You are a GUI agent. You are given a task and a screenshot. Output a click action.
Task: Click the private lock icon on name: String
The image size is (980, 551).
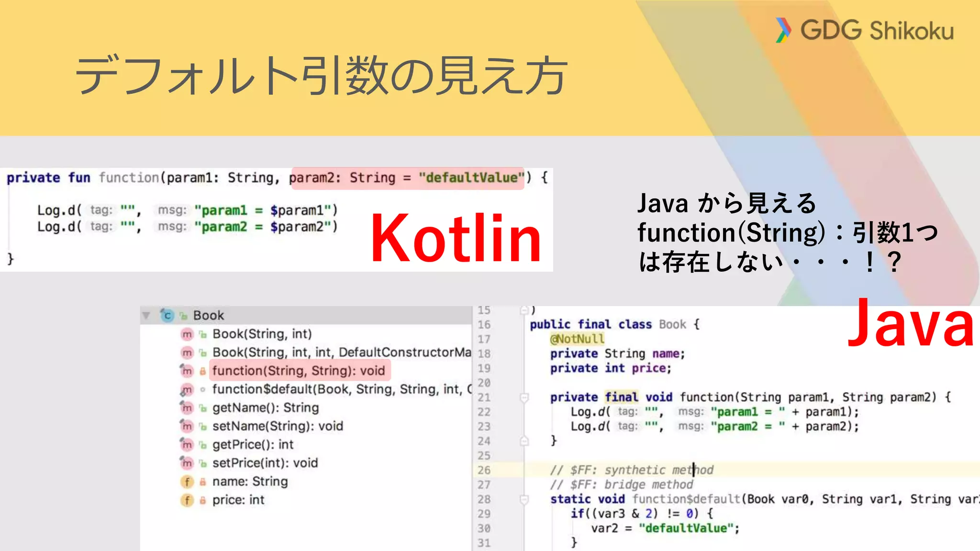tap(203, 482)
